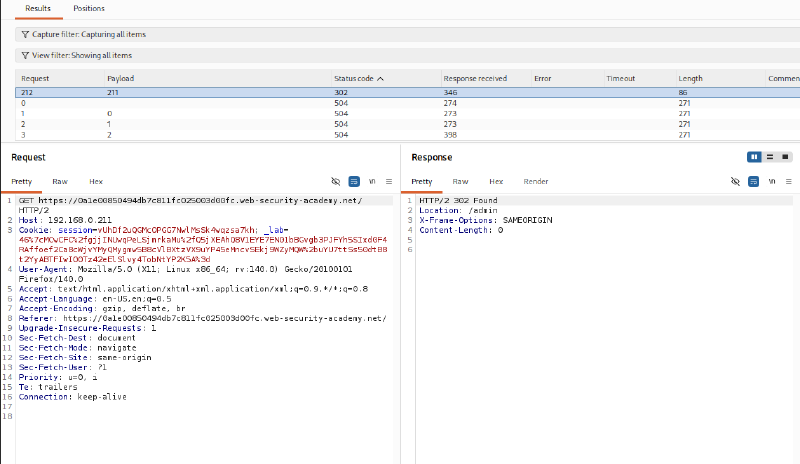Toggle pretty-print icon in Request panel
The height and width of the screenshot is (464, 800).
(354, 181)
